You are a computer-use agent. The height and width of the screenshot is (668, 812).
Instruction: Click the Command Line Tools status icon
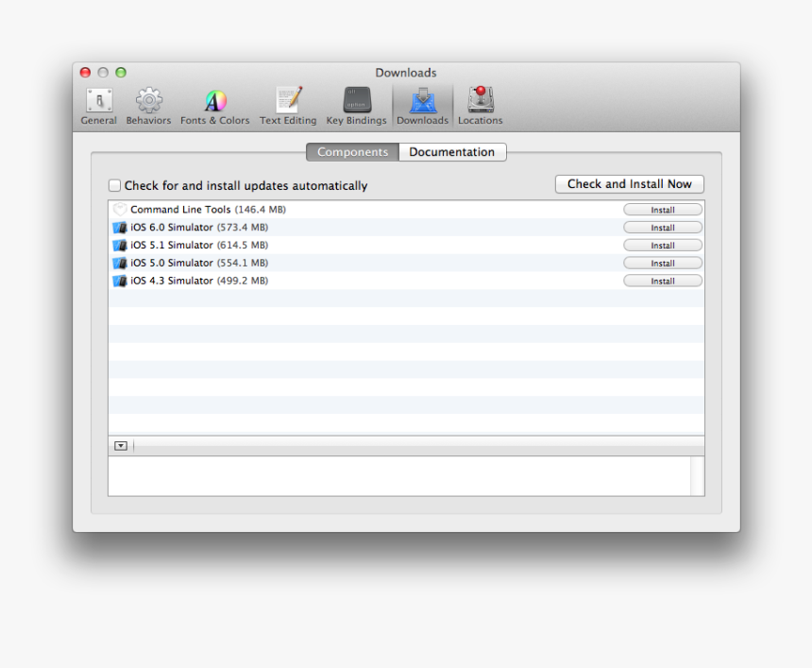119,208
